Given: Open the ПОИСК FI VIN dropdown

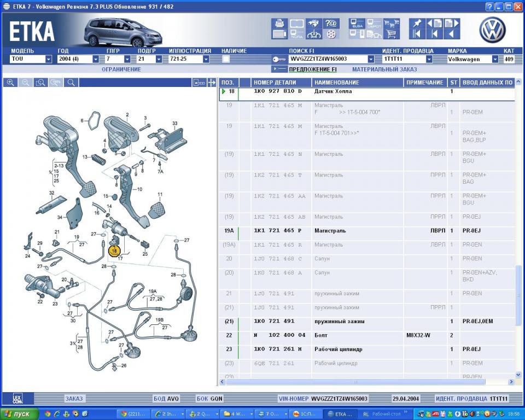Looking at the screenshot, I should pos(371,59).
